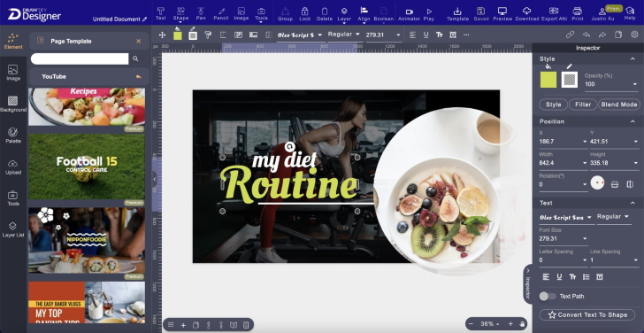The width and height of the screenshot is (644, 333).
Task: Collapse the Position section in Inspector
Action: [632, 121]
